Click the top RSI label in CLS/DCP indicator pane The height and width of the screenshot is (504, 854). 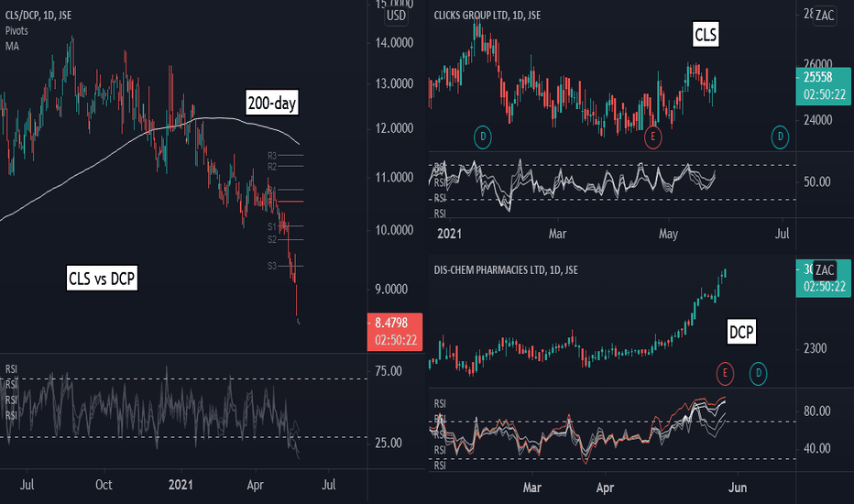click(x=11, y=369)
